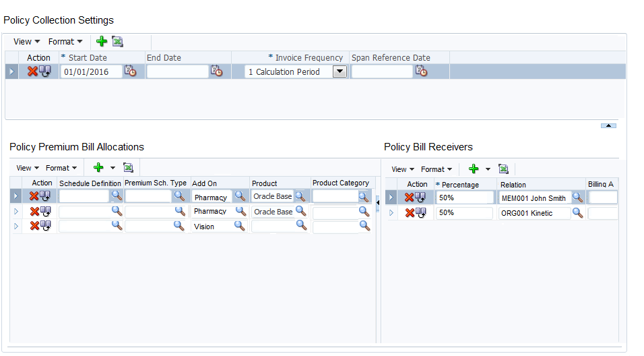Sort by the Start Date column header
Image resolution: width=644 pixels, height=356 pixels.
click(x=88, y=57)
